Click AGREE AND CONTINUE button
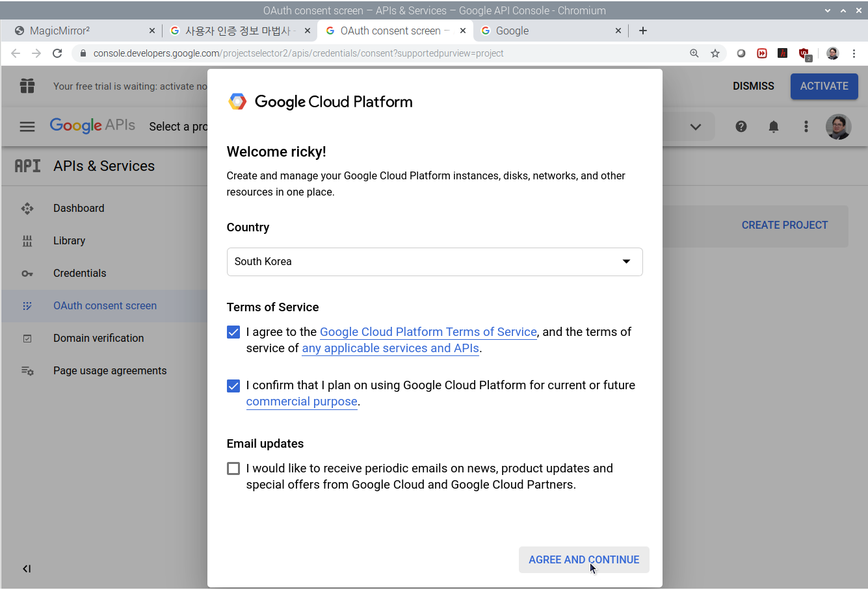 584,559
